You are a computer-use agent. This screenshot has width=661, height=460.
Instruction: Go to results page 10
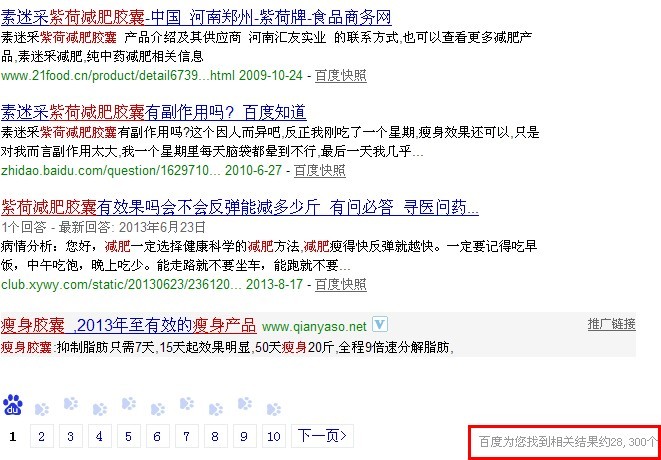[x=274, y=436]
